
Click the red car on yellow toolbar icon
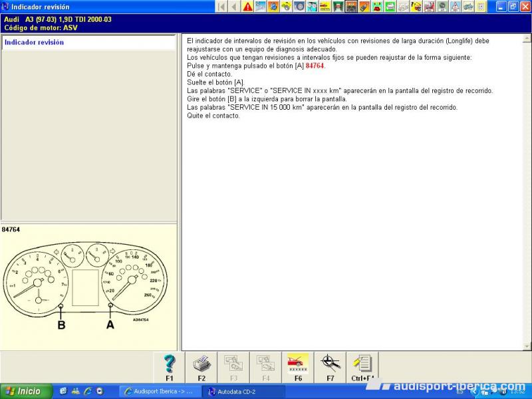[x=325, y=7]
